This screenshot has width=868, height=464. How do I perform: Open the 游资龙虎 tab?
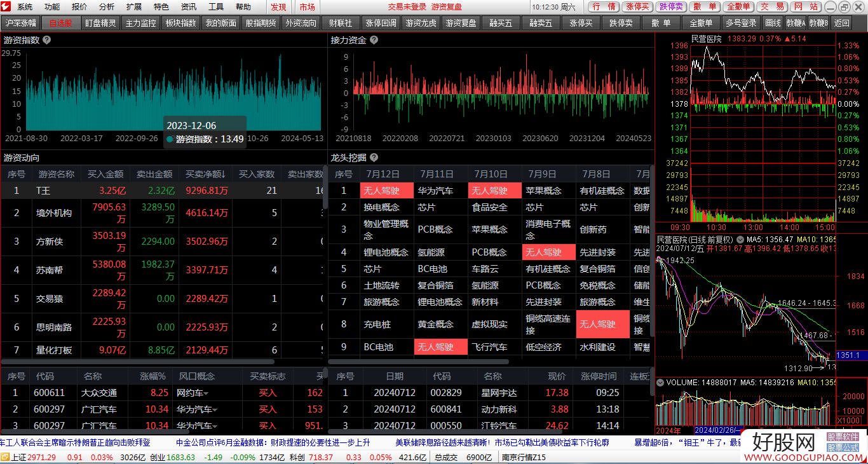(421, 23)
